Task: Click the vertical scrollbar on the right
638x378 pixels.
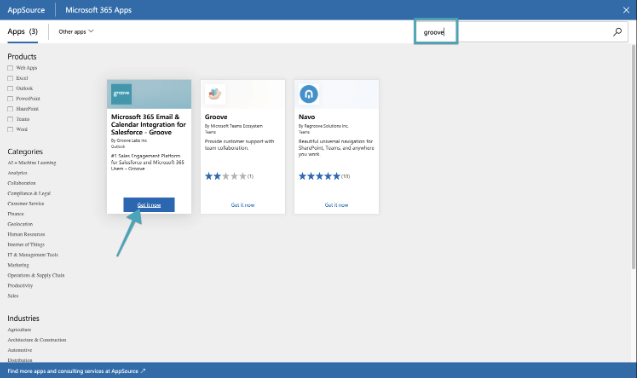Action: click(x=634, y=157)
